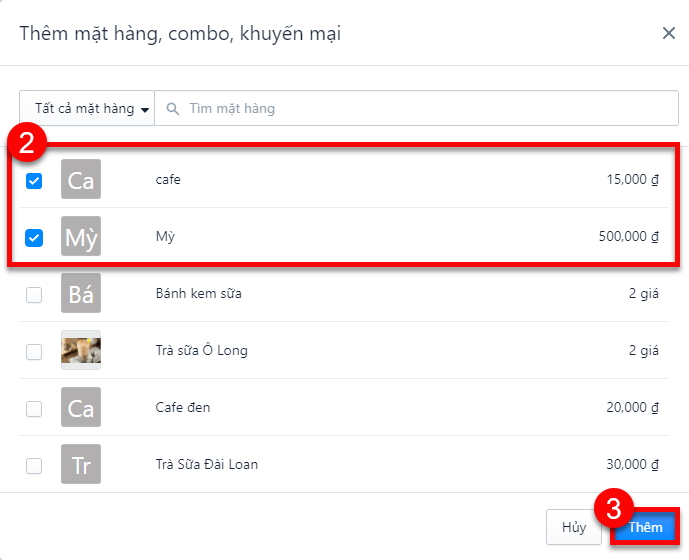This screenshot has height=560, width=689.
Task: Close the add items dialog
Action: pos(668,33)
